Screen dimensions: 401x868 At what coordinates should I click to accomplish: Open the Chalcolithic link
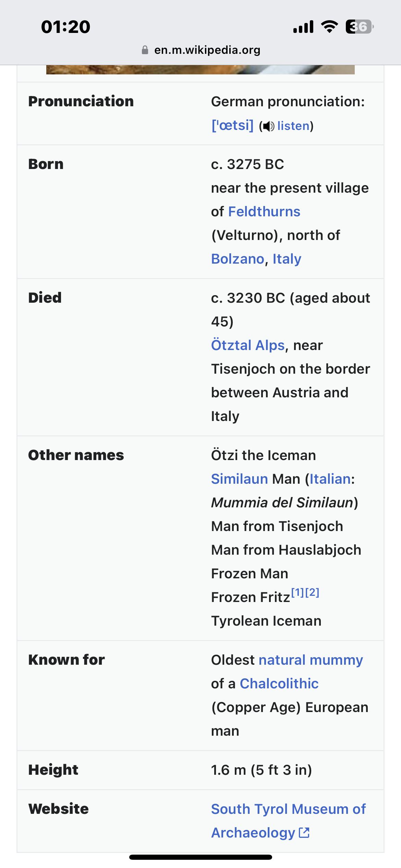click(x=279, y=684)
